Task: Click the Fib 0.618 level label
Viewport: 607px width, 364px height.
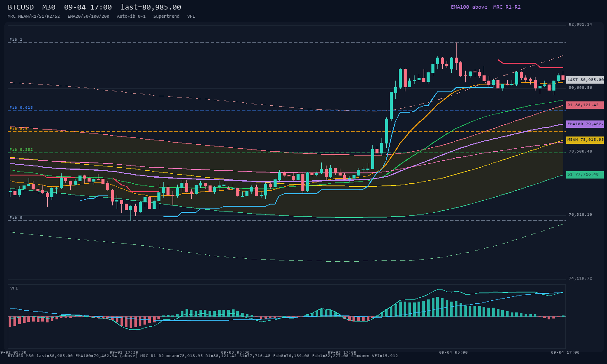Action: (x=21, y=107)
